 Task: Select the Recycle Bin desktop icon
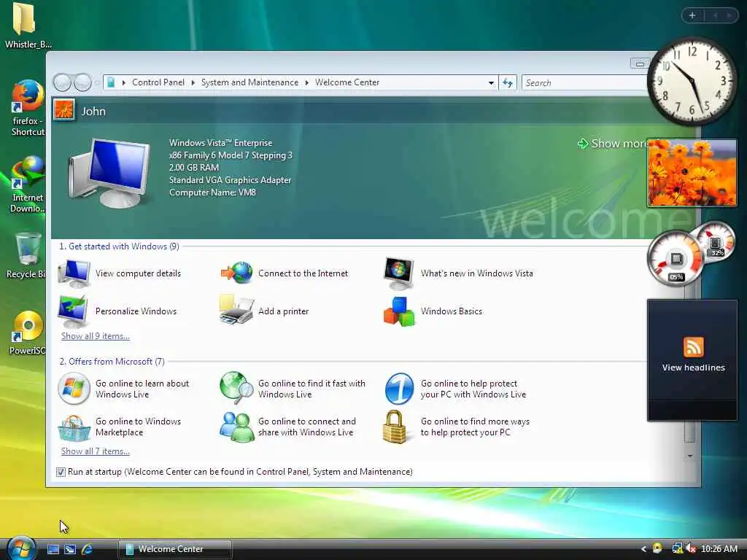(27, 255)
